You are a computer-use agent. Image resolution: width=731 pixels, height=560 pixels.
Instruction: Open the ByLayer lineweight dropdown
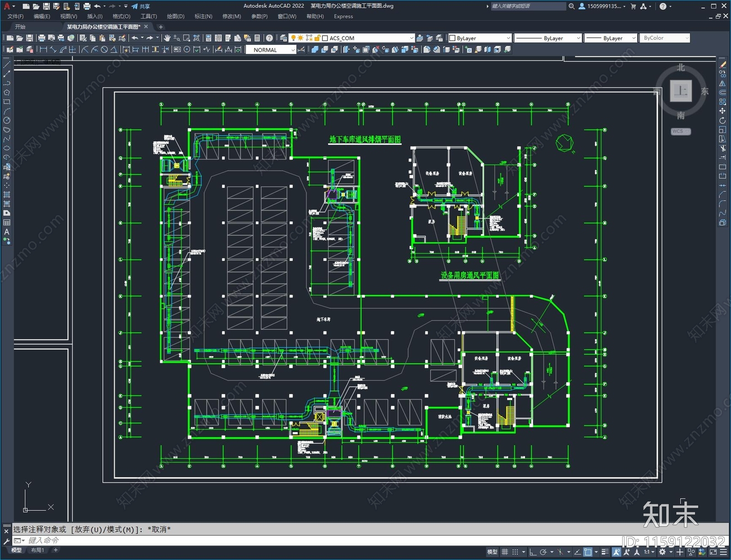click(x=633, y=38)
